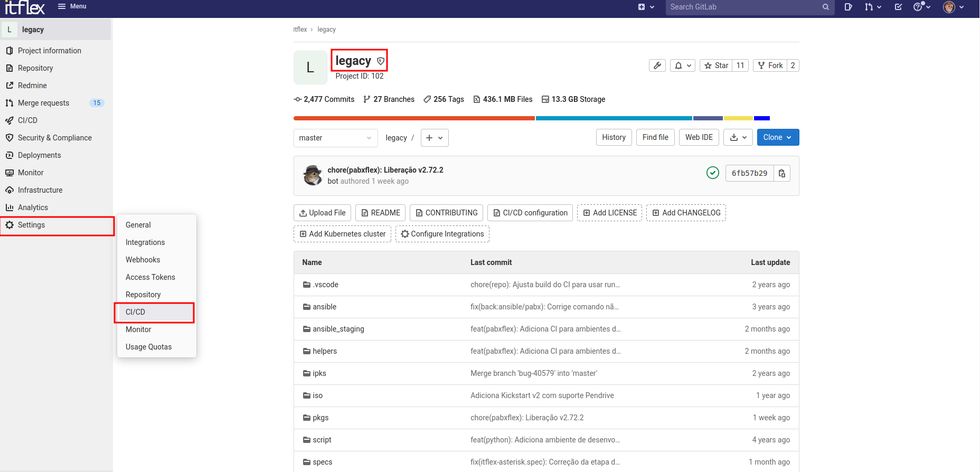
Task: Open the CI/CD configuration button
Action: coord(530,213)
